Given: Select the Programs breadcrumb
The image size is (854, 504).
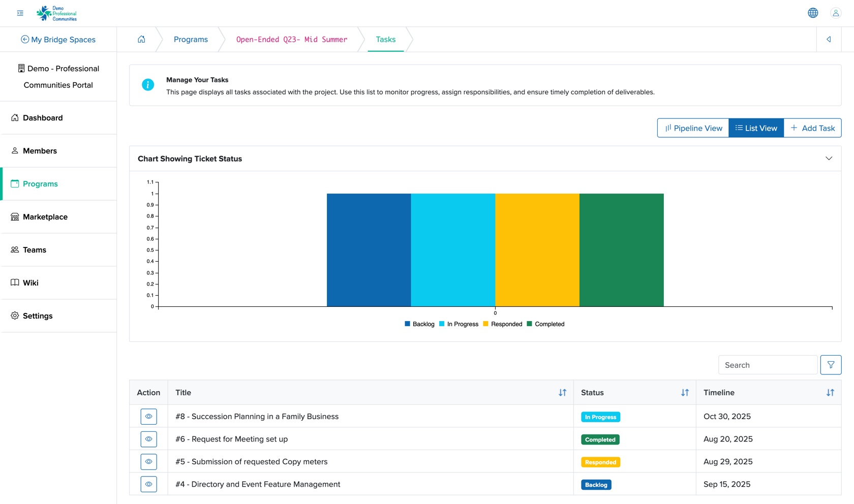Looking at the screenshot, I should tap(191, 40).
